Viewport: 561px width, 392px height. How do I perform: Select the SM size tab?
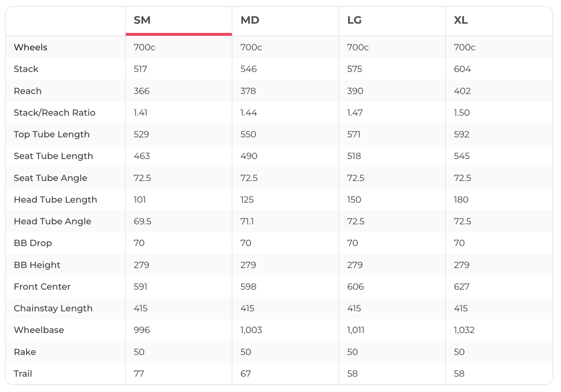pos(142,20)
